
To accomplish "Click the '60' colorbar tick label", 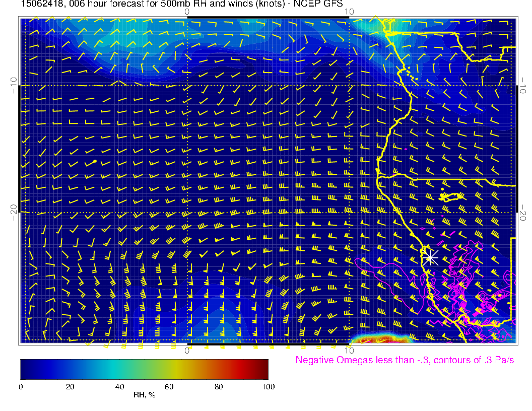I will coord(169,387).
